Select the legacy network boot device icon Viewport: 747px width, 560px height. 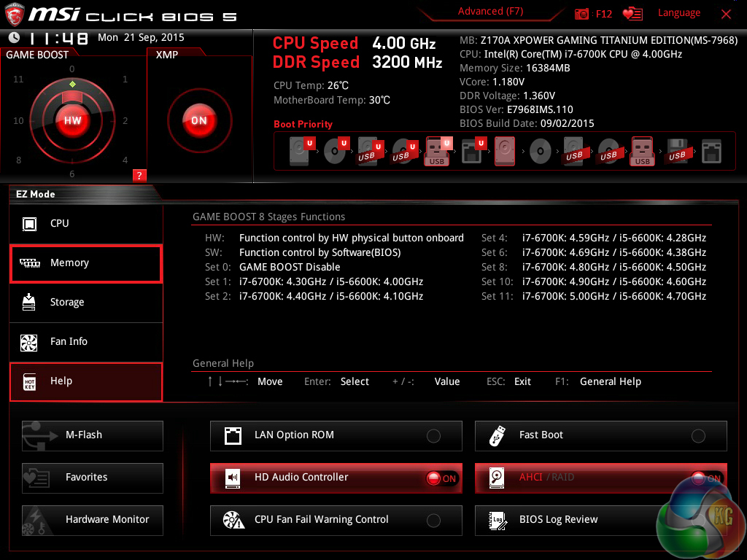[711, 152]
